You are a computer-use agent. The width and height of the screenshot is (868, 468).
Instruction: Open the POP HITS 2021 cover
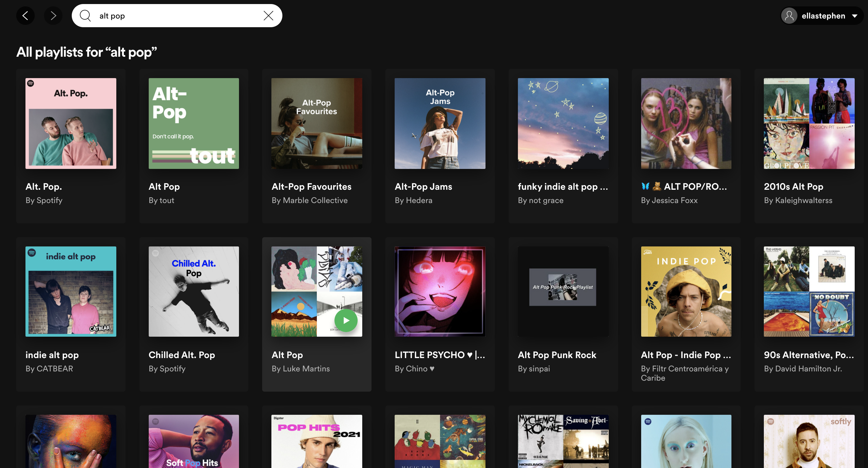point(317,441)
